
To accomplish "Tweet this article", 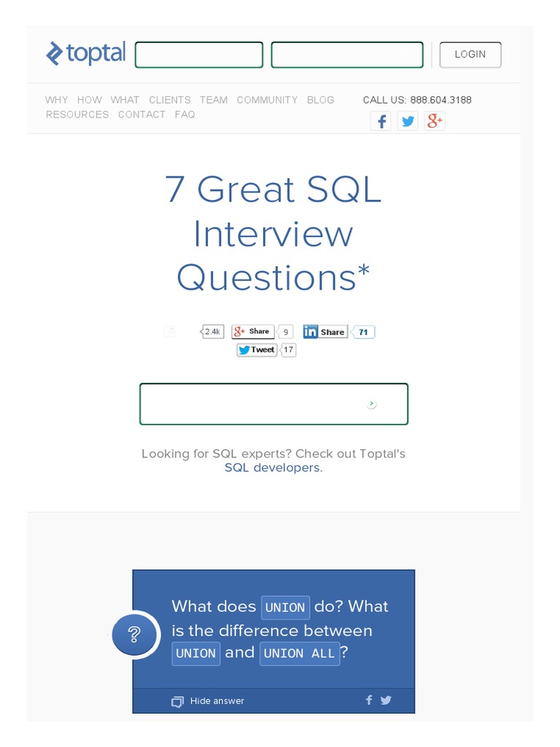I will (x=257, y=350).
